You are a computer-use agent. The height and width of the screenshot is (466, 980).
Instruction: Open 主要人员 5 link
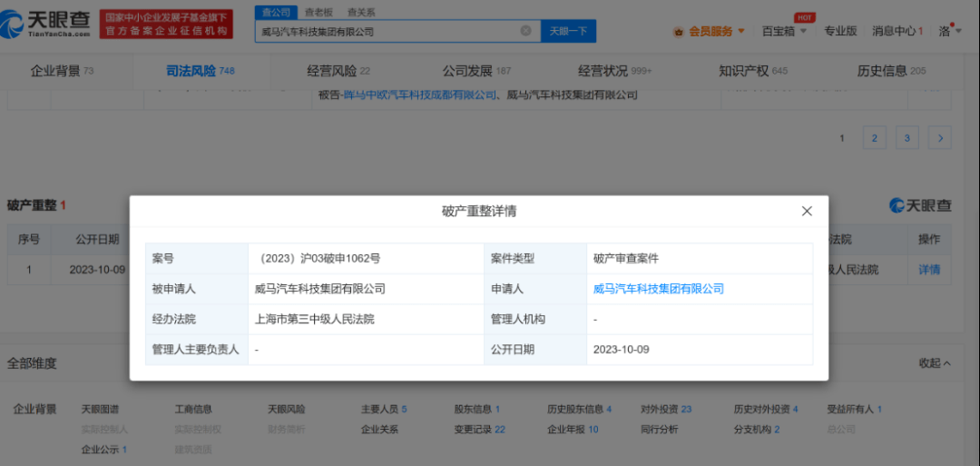coord(384,410)
